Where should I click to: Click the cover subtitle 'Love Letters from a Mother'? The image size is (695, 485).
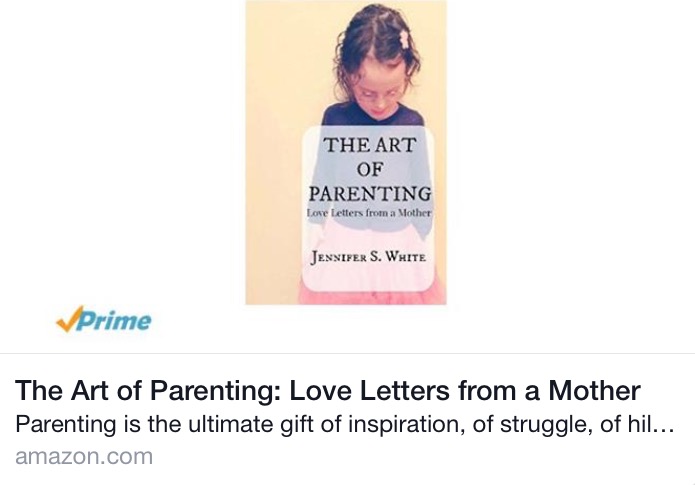(369, 213)
